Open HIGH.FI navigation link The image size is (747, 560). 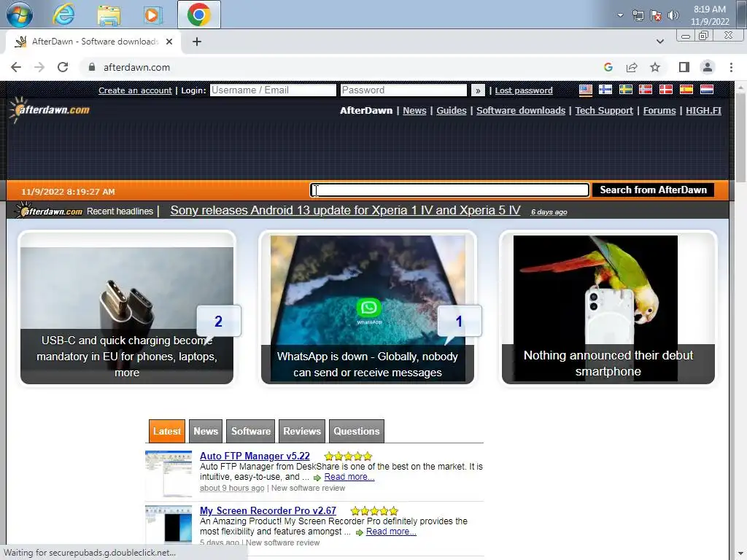tap(703, 111)
